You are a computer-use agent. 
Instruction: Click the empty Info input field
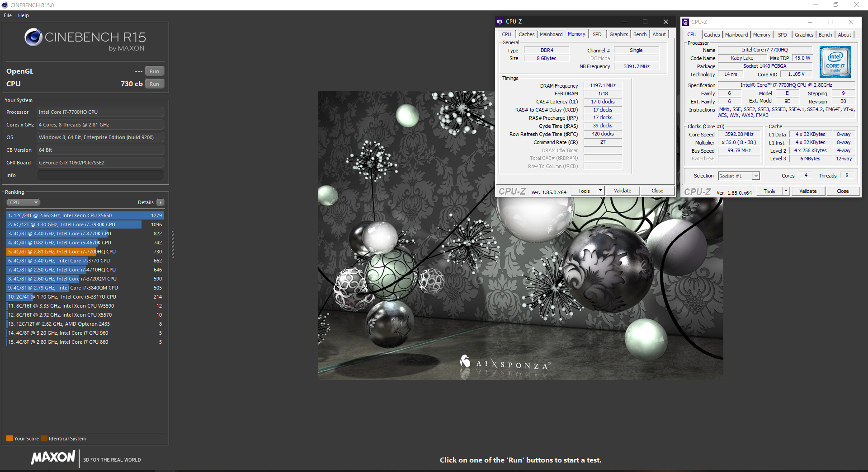pos(100,175)
